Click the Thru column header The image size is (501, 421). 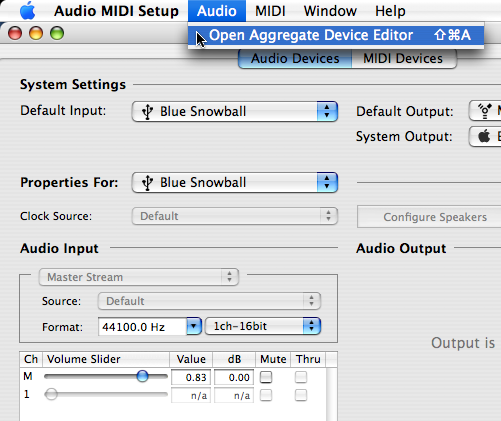pos(308,359)
